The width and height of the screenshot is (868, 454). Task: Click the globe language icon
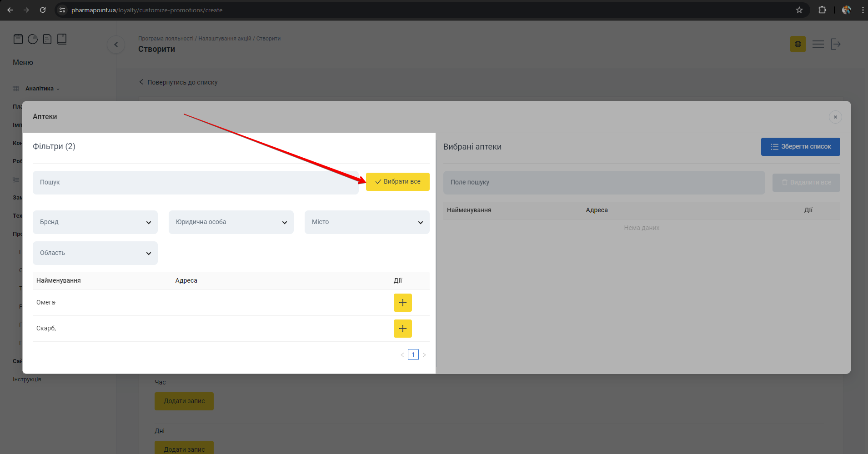(798, 44)
